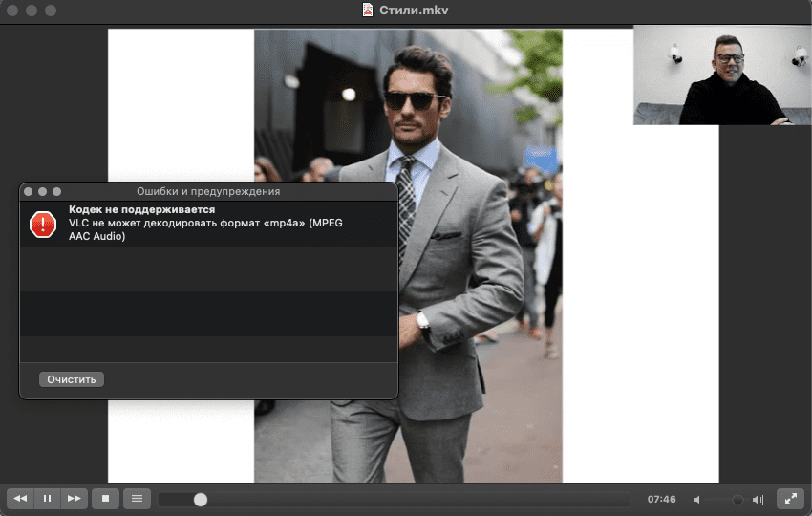Click the empty seek bar track ahead of knob
The height and width of the screenshot is (516, 812).
[x=411, y=499]
